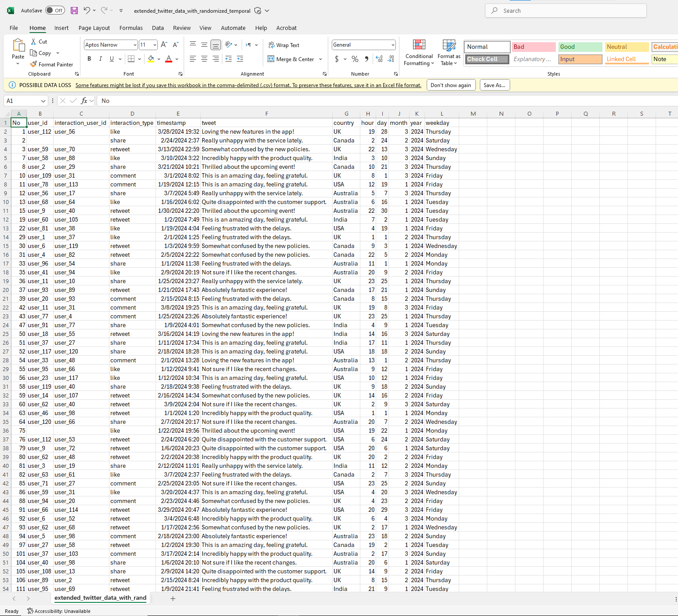Apply the red font color
678x616 pixels.
click(169, 59)
